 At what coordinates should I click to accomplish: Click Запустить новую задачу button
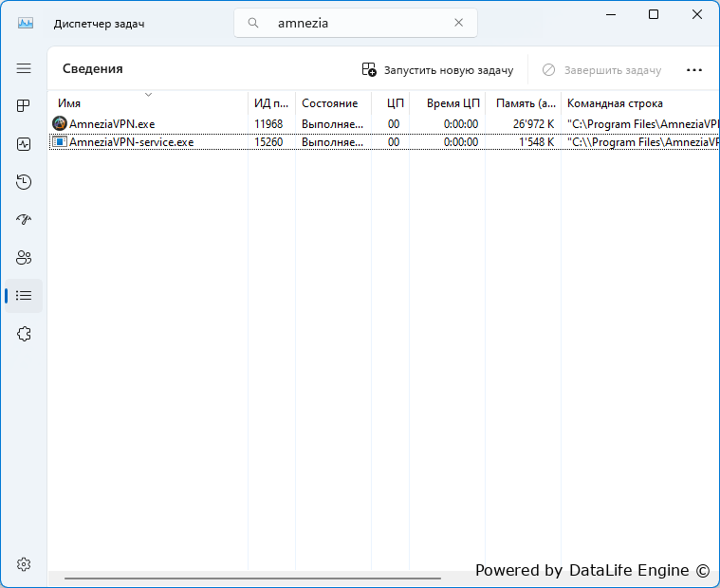pos(437,70)
